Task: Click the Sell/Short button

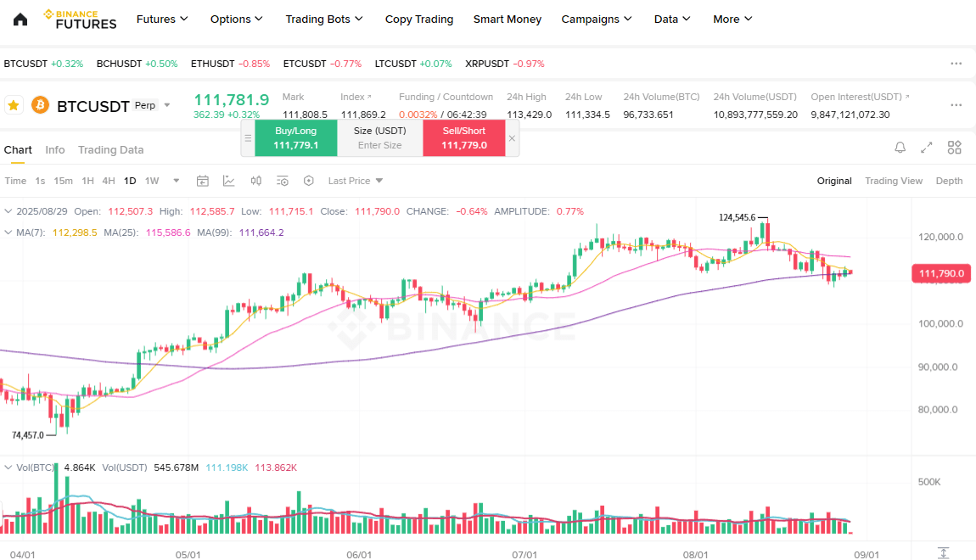Action: coord(464,138)
